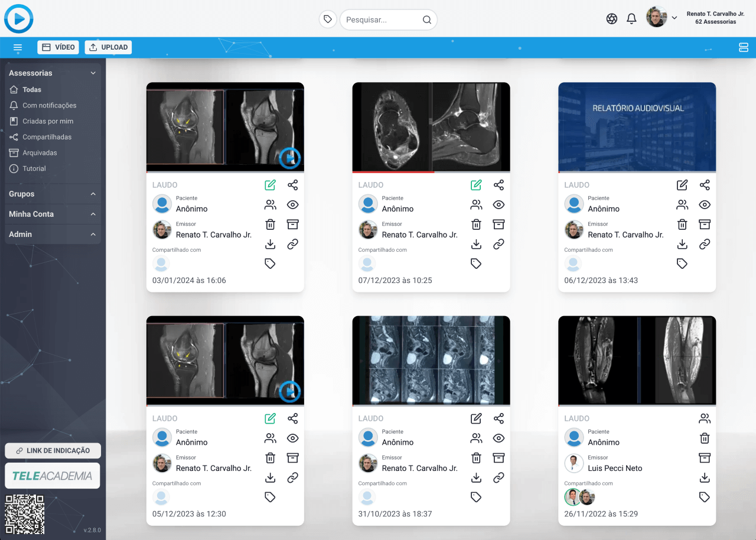Click the green edit icon on 03/01/2024 report
This screenshot has height=540, width=756.
click(270, 185)
